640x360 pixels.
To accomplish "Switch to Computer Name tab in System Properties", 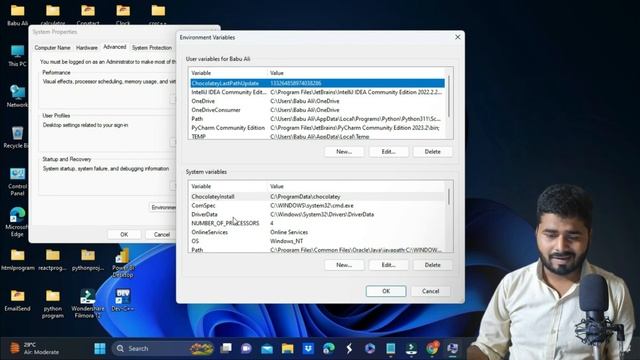I will (x=52, y=48).
